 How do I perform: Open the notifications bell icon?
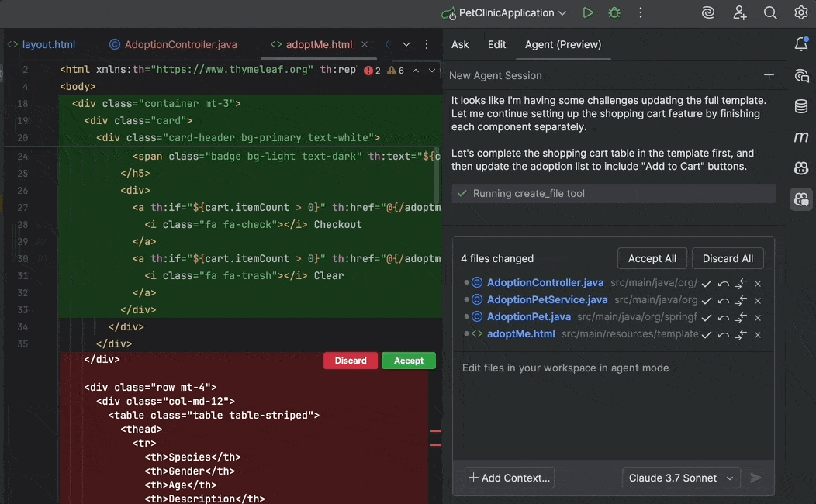[x=801, y=44]
